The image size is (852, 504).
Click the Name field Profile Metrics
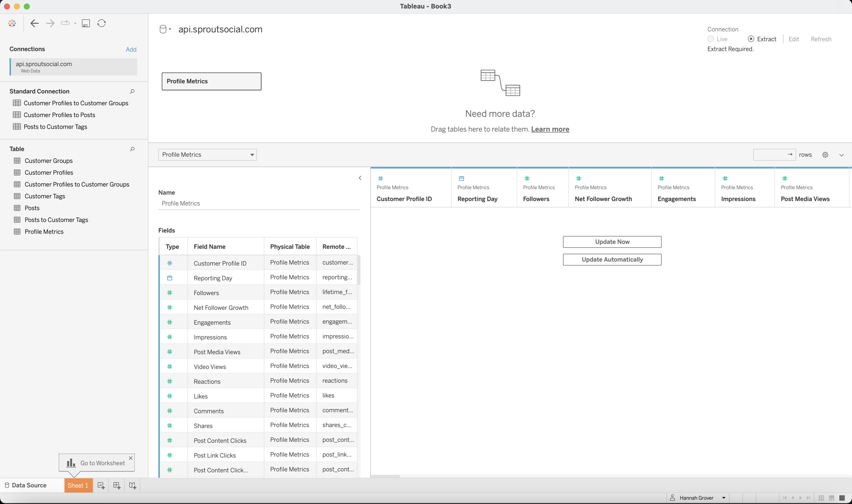[259, 203]
